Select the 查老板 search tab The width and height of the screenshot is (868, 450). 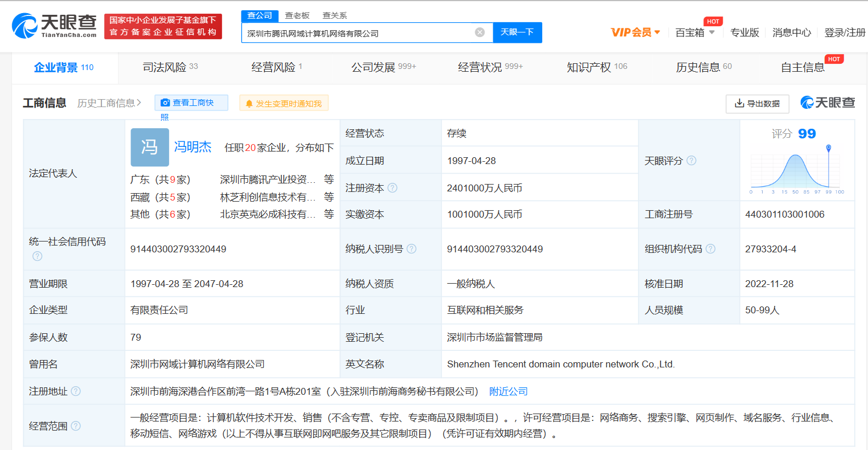tap(297, 15)
